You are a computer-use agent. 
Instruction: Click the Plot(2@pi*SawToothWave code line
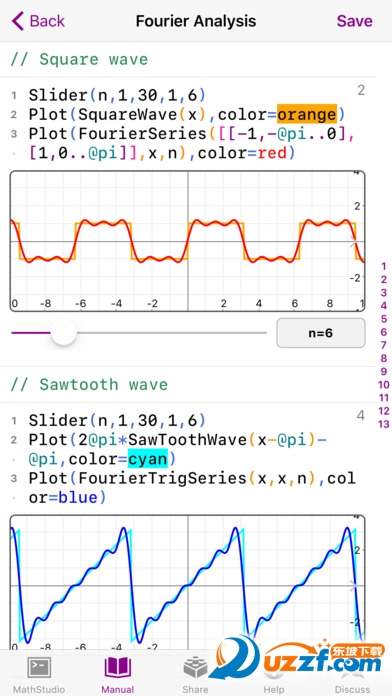[x=178, y=449]
